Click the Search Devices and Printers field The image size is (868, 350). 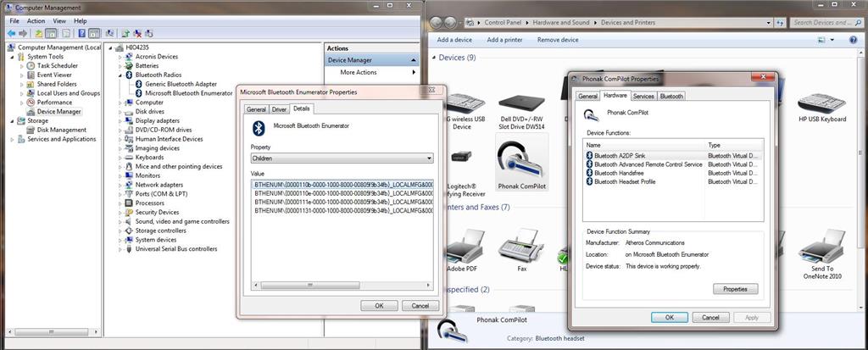click(x=818, y=22)
